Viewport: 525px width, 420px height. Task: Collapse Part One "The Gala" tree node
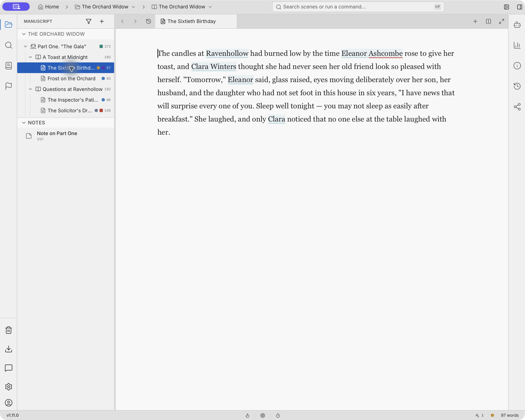click(x=25, y=46)
